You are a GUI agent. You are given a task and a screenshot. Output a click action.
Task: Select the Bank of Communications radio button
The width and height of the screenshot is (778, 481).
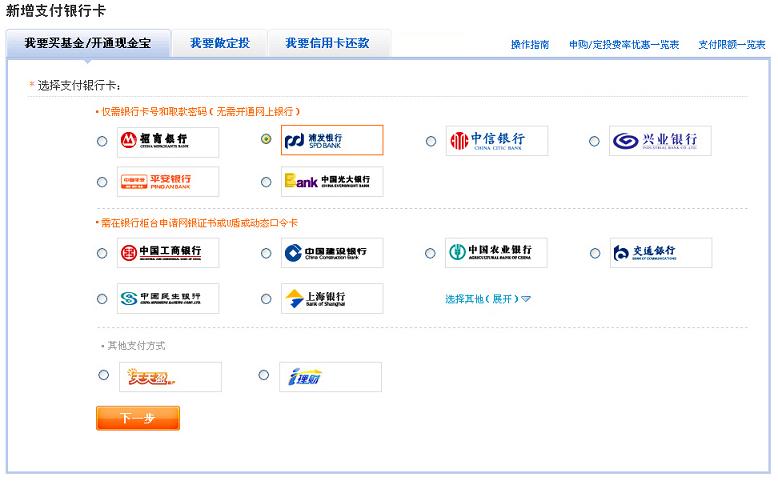[595, 253]
